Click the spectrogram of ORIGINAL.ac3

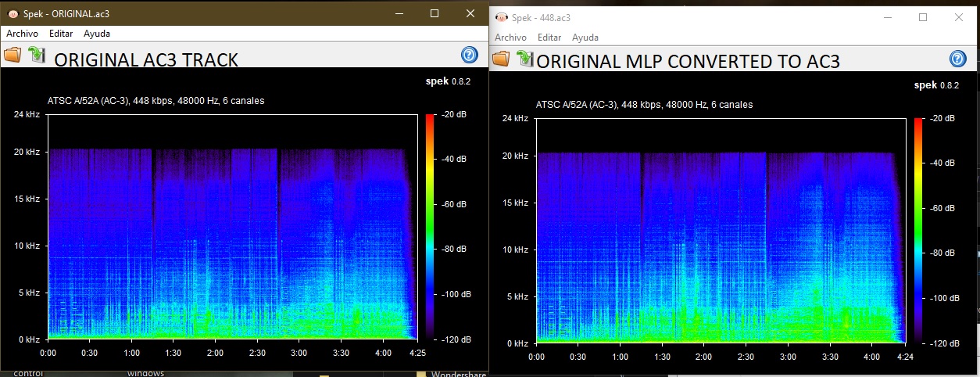click(231, 227)
